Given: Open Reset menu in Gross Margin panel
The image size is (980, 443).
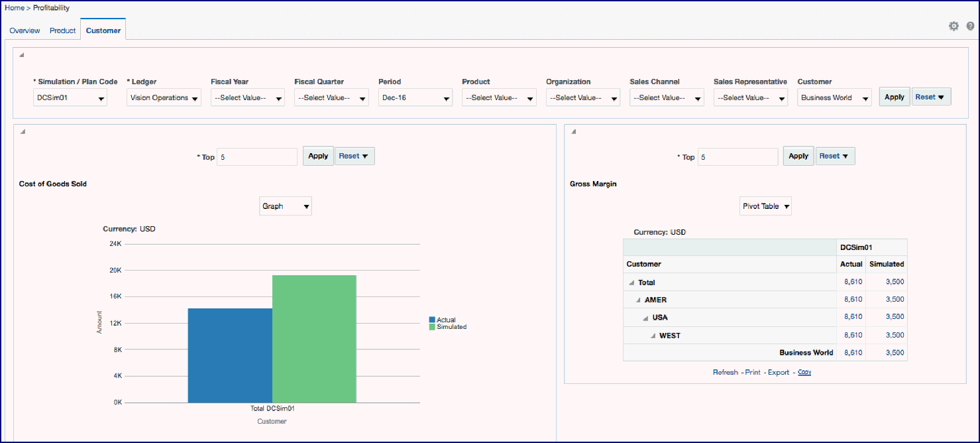Looking at the screenshot, I should tap(835, 156).
